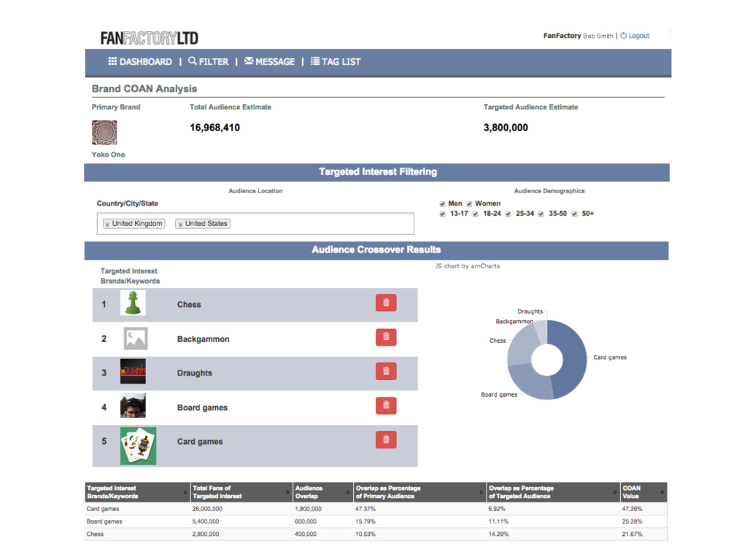Image resolution: width=747 pixels, height=560 pixels.
Task: Toggle the Men checkbox
Action: [x=443, y=204]
